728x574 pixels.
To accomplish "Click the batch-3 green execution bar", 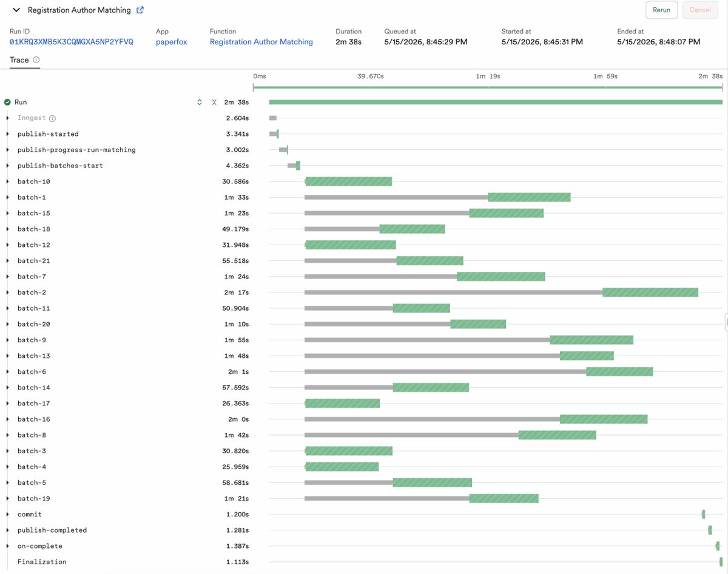I will click(349, 451).
